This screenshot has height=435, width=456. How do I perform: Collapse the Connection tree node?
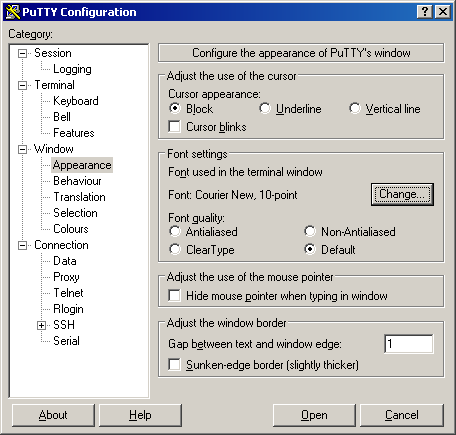click(x=22, y=245)
